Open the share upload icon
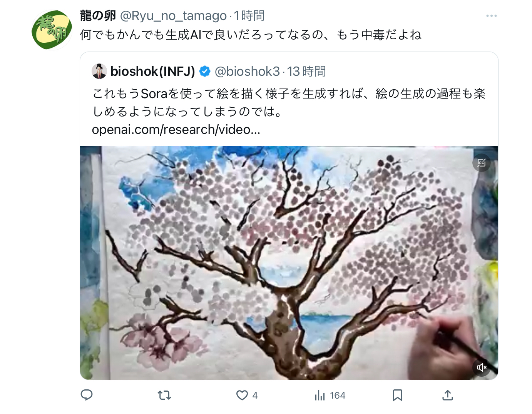 (x=447, y=395)
